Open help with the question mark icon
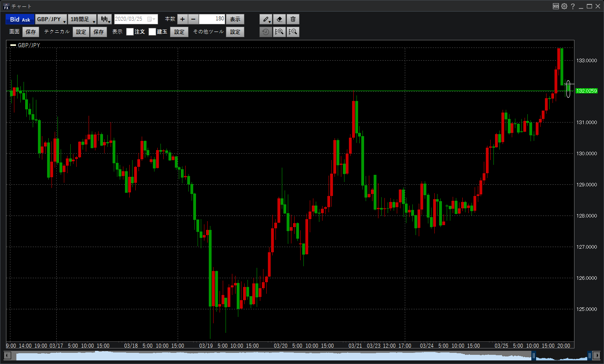 (572, 6)
